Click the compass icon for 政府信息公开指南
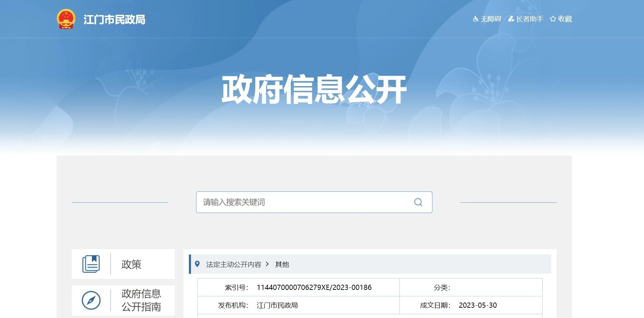Viewport: 644px width, 318px height. point(91,301)
